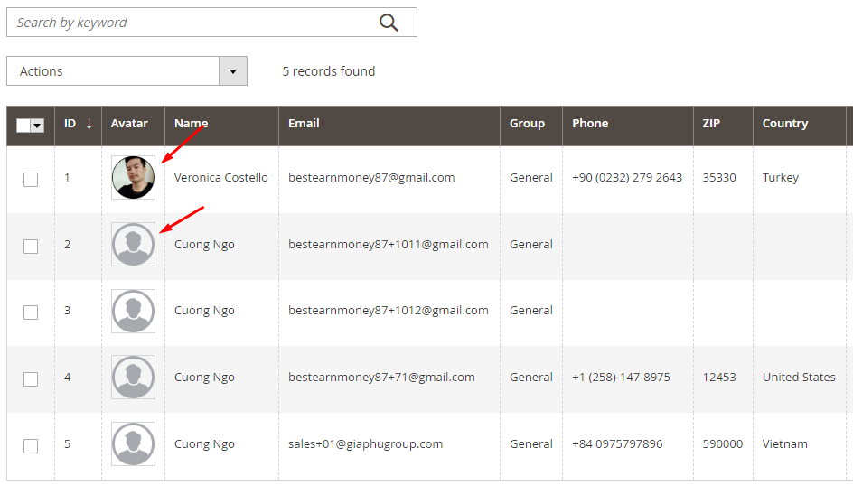
Task: Sort by the Name column header
Action: pyautogui.click(x=191, y=124)
